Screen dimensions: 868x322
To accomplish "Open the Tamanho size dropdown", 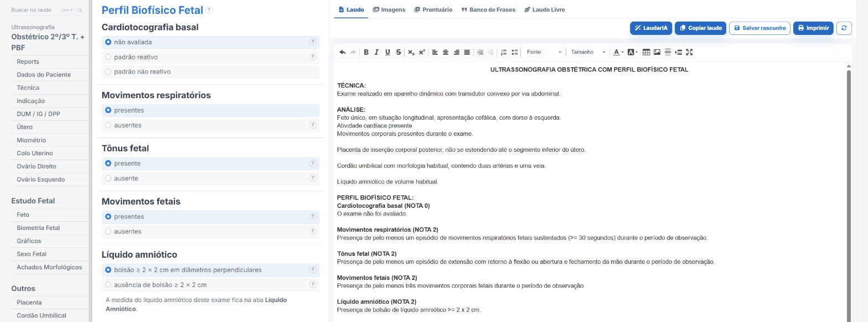I will (x=588, y=52).
